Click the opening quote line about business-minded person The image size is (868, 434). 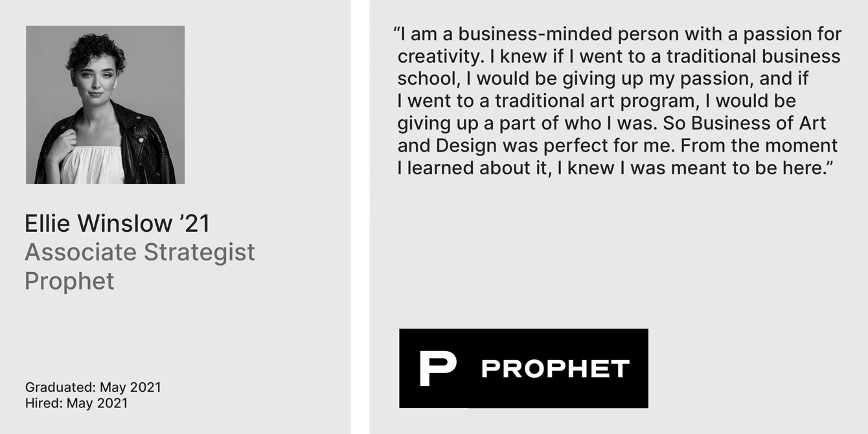point(617,34)
